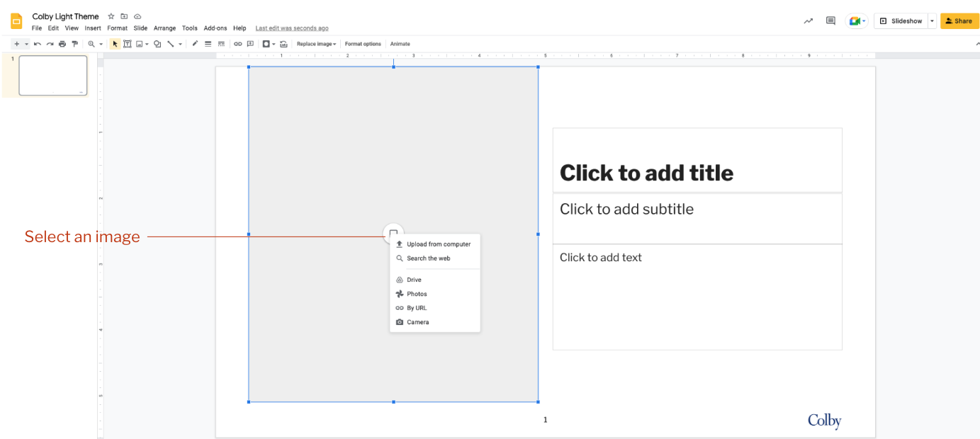
Task: Click the Animate button
Action: pyautogui.click(x=400, y=44)
